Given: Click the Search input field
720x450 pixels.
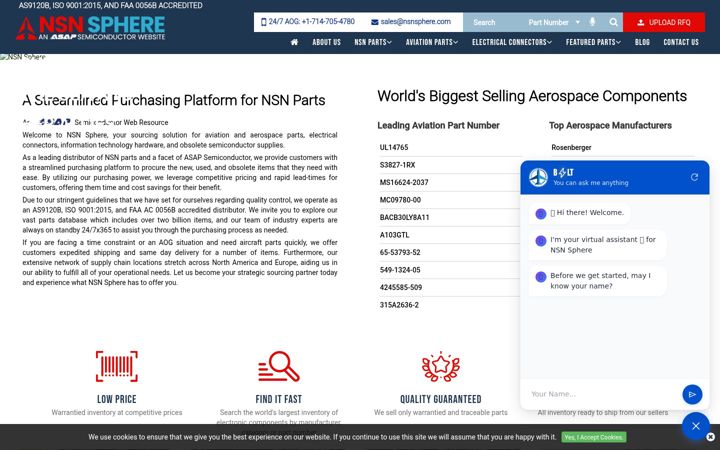Looking at the screenshot, I should click(495, 22).
